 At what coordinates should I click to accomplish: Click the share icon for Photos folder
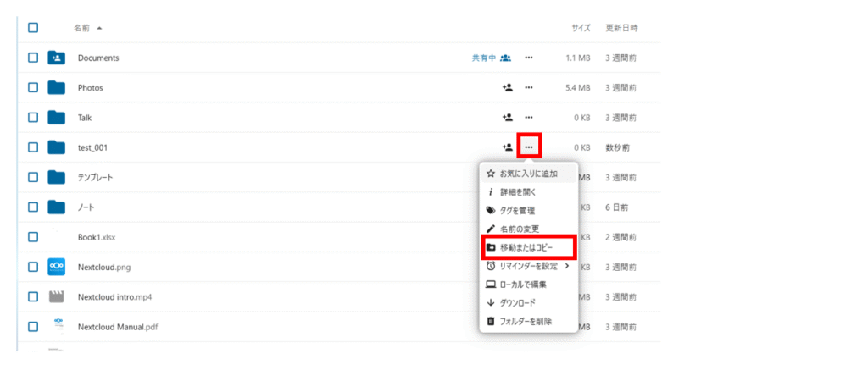point(507,87)
